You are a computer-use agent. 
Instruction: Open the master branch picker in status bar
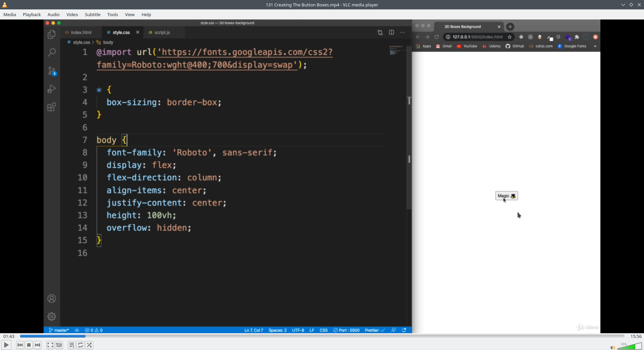59,330
